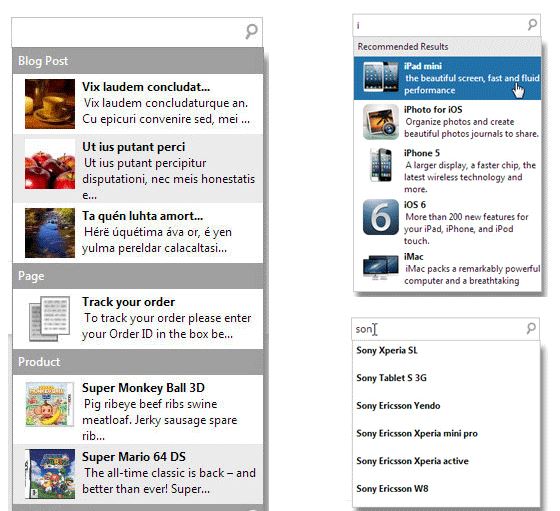Open the Ta quén luhta amort post
This screenshot has width=560, height=511.
click(x=138, y=233)
